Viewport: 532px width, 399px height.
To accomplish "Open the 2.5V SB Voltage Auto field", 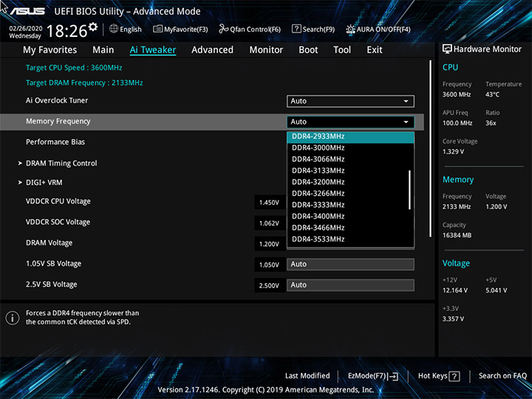I will [x=350, y=285].
